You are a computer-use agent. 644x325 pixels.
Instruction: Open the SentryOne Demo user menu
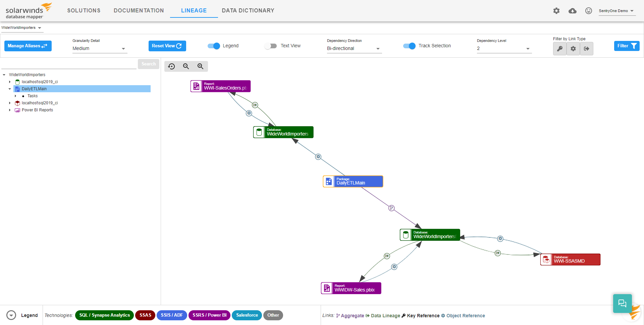[x=617, y=11]
